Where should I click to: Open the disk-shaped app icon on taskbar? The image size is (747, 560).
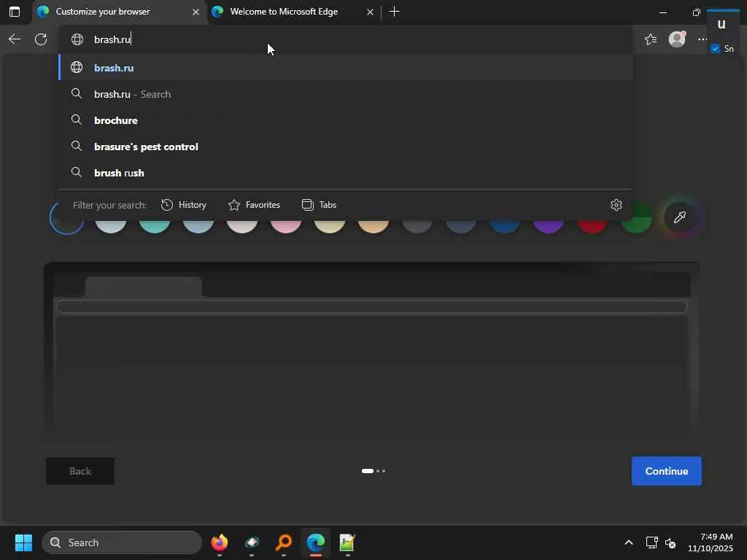pos(252,542)
